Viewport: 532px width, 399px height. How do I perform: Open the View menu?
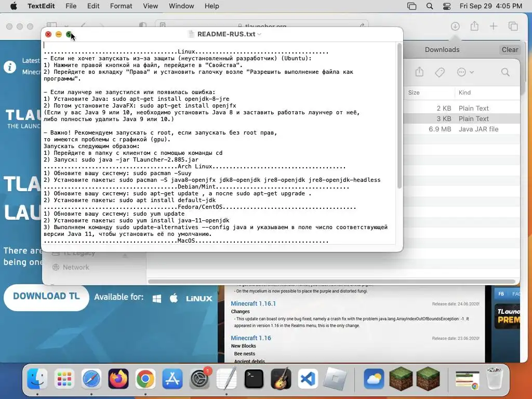pos(150,6)
